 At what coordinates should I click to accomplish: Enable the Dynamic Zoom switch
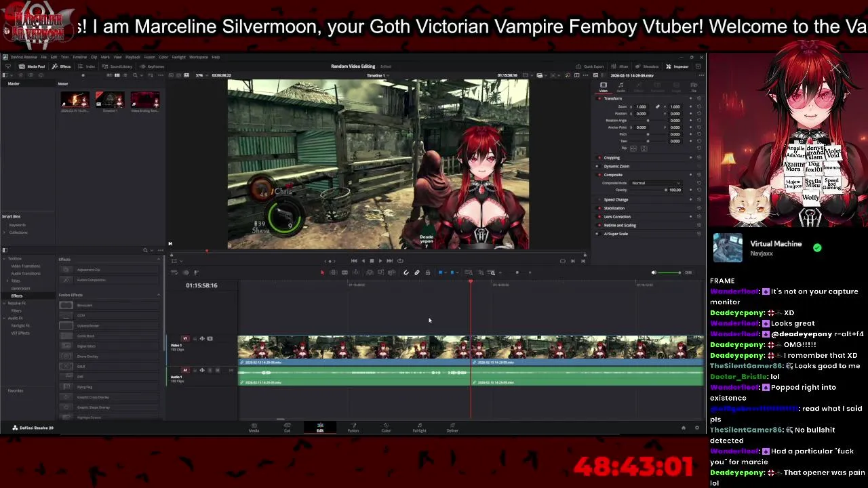point(599,166)
